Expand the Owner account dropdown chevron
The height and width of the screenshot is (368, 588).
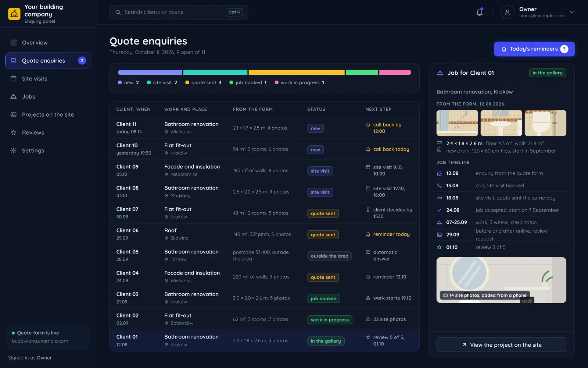click(572, 12)
